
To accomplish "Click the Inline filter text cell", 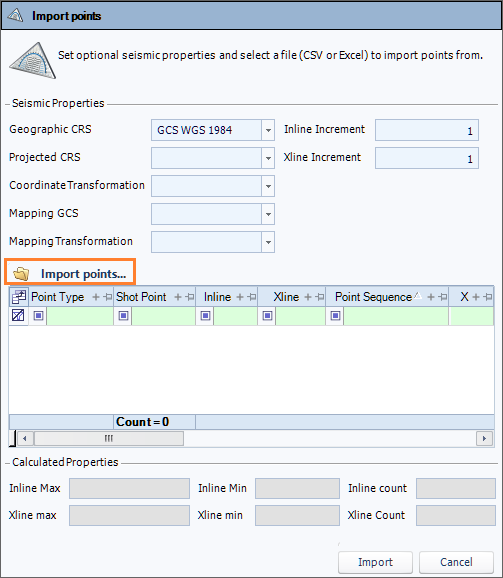I will click(235, 316).
